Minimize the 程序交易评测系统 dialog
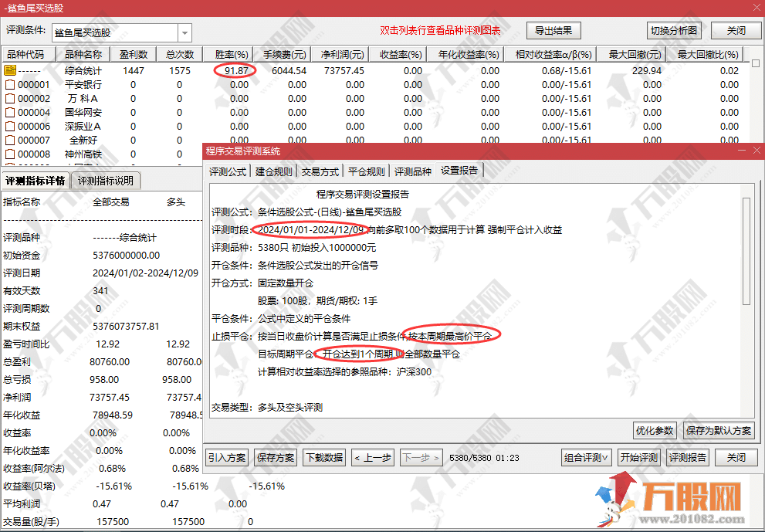Viewport: 765px width, 532px height. coord(742,151)
